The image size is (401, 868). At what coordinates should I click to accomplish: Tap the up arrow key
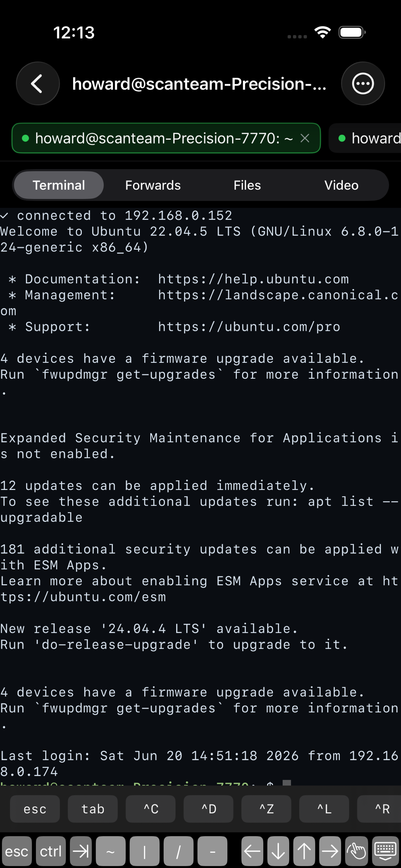[304, 851]
